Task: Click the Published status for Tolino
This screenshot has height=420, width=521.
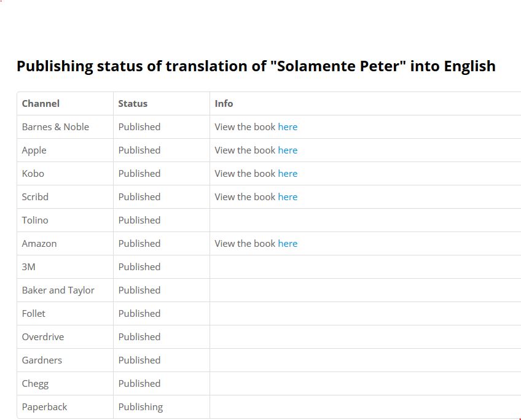Action: coord(139,220)
